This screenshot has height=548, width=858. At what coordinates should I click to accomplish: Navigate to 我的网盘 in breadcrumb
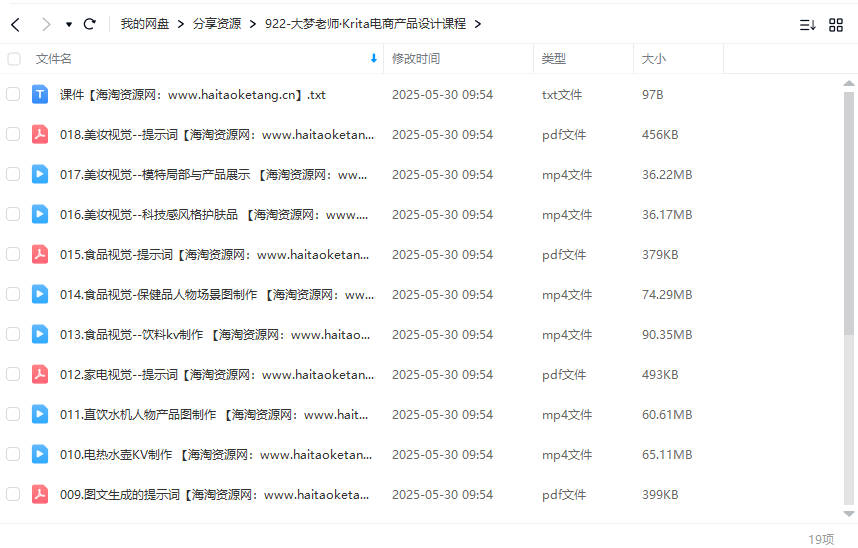tap(144, 24)
